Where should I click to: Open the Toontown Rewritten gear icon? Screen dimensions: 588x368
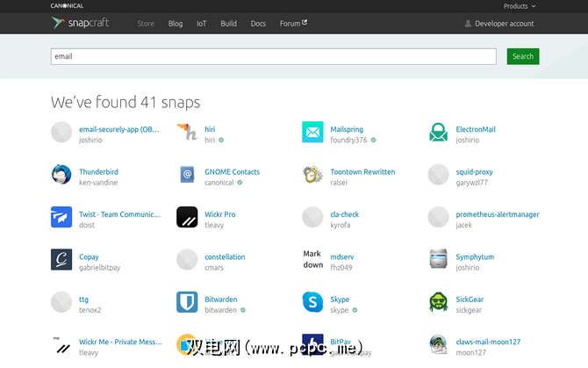[312, 175]
